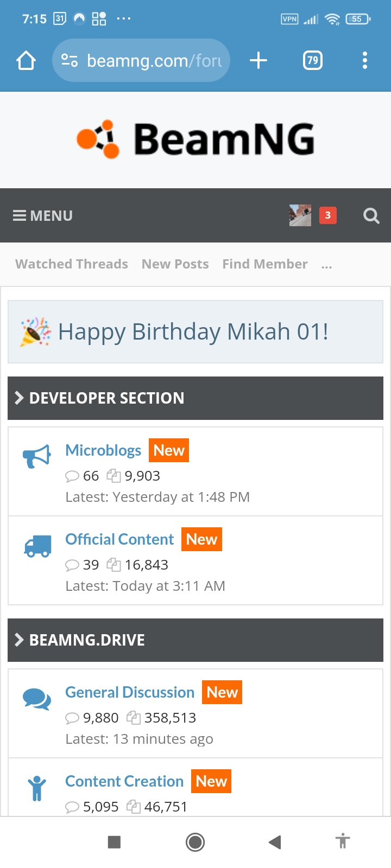Viewport: 391px width, 868px height.
Task: Tap the accessibility shortcut icon
Action: pos(343,841)
